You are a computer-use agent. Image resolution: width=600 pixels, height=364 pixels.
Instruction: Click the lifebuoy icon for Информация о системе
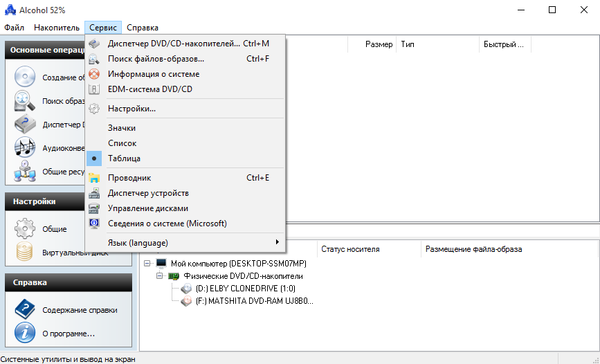tap(93, 74)
